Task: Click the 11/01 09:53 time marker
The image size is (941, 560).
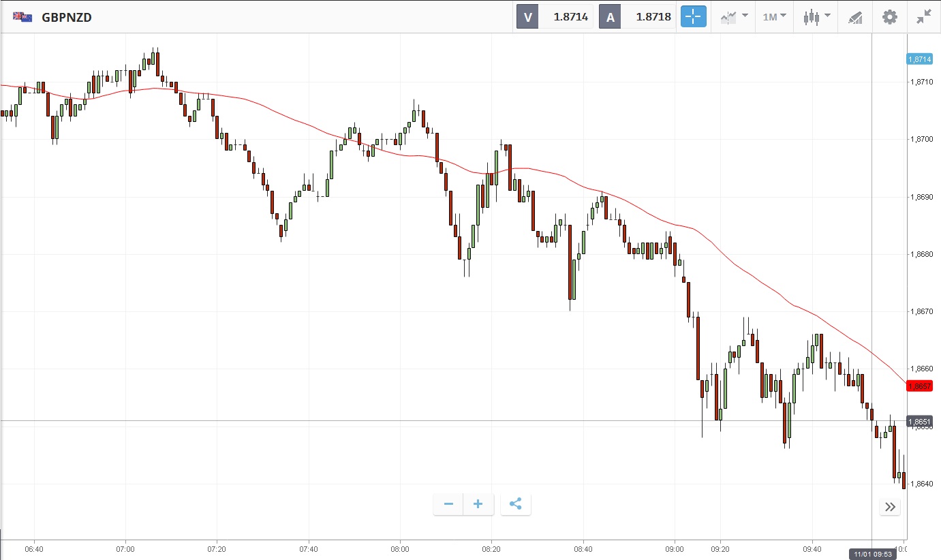Action: coord(871,554)
